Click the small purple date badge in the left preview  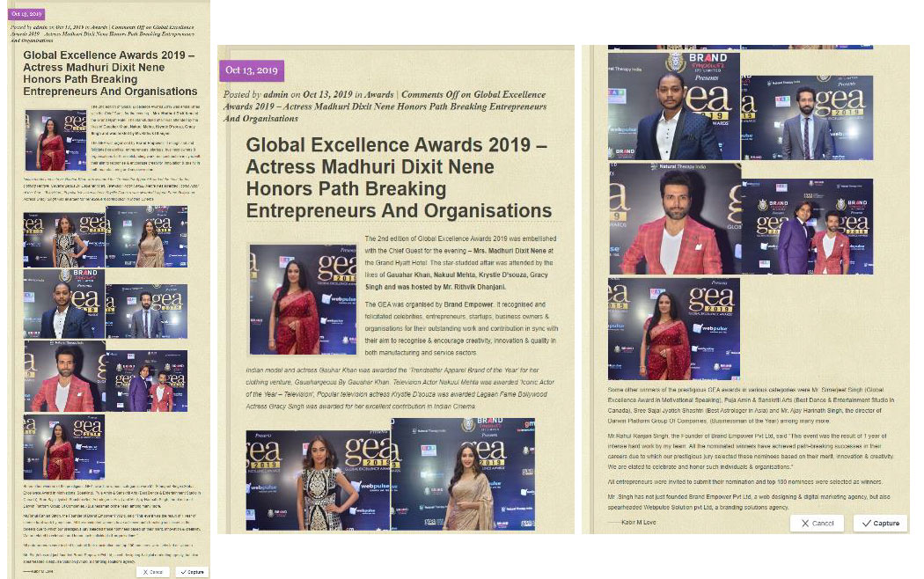coord(26,13)
